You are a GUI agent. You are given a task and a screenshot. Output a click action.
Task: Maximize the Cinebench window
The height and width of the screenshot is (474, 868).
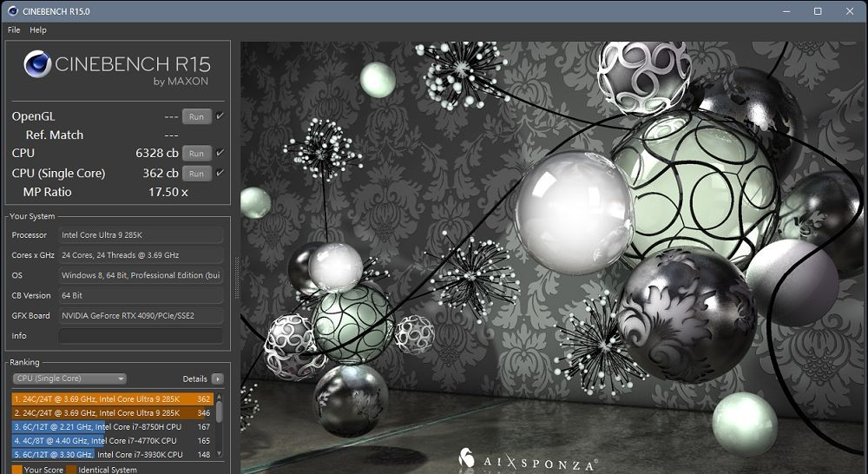[x=818, y=11]
